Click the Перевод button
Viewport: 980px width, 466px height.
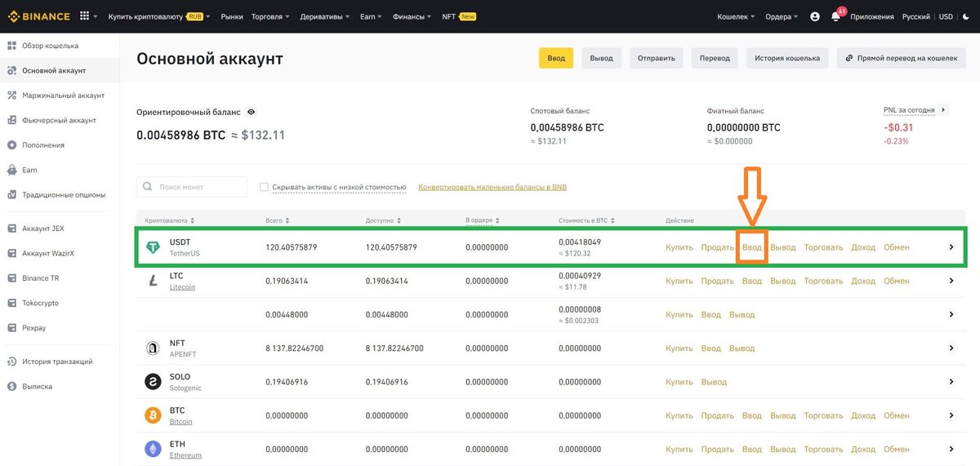tap(715, 58)
